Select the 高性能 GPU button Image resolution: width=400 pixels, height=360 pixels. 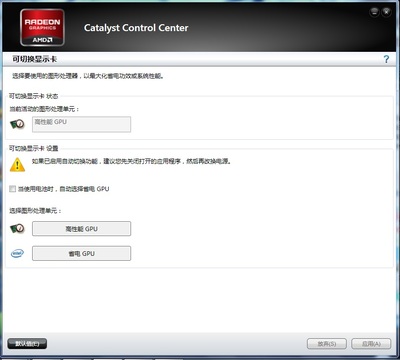pos(81,229)
